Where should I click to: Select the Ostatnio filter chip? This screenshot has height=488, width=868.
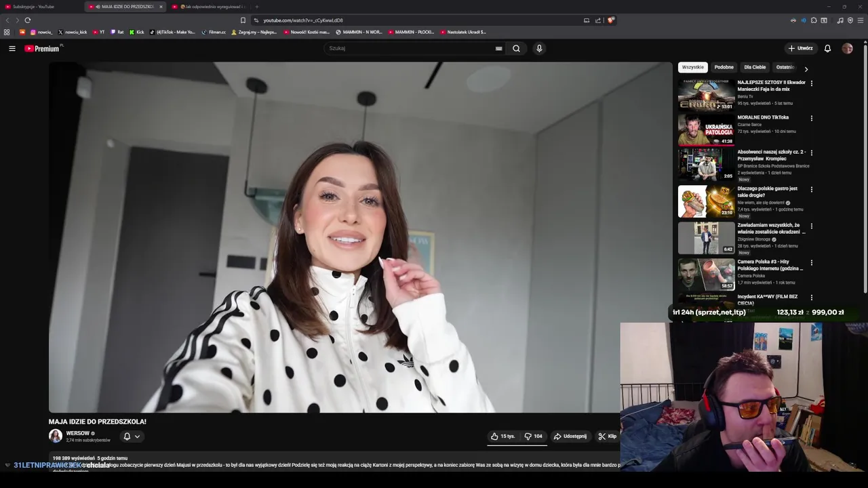point(785,67)
